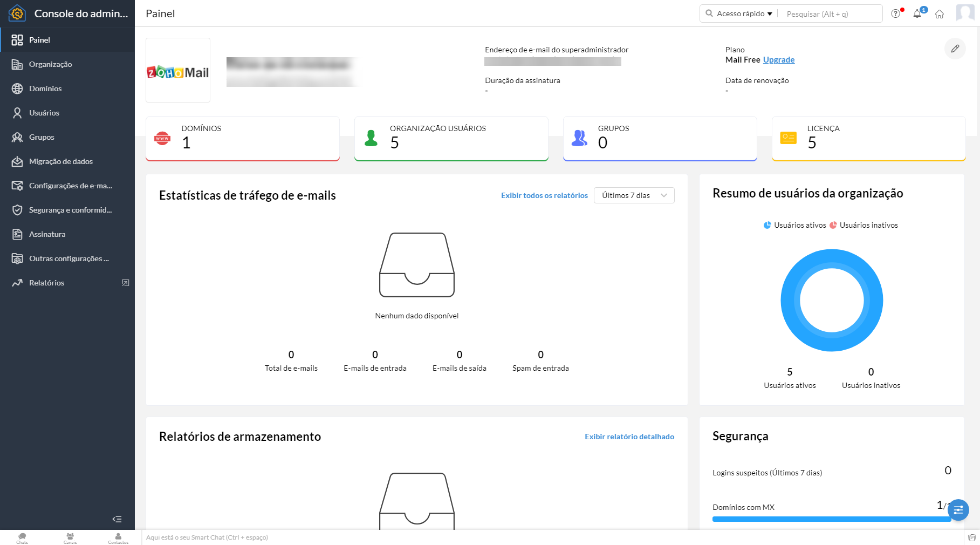Open the help question mark icon
The width and height of the screenshot is (980, 545).
pos(895,13)
